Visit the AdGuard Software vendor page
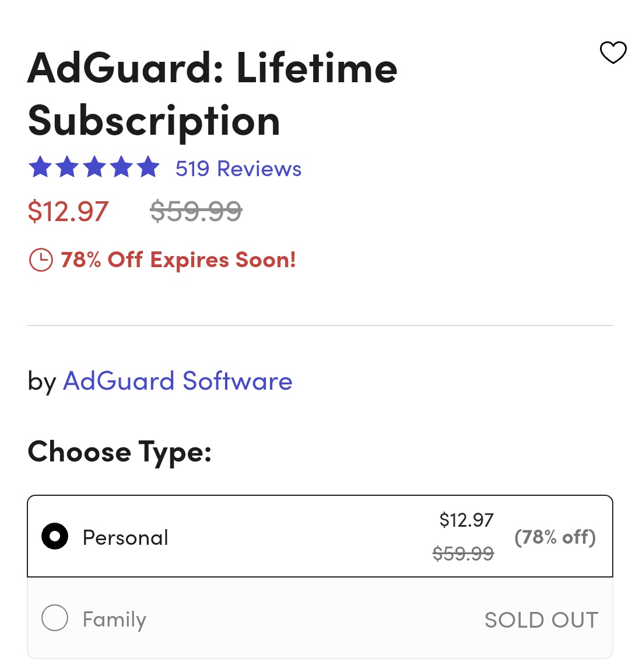 (x=177, y=381)
